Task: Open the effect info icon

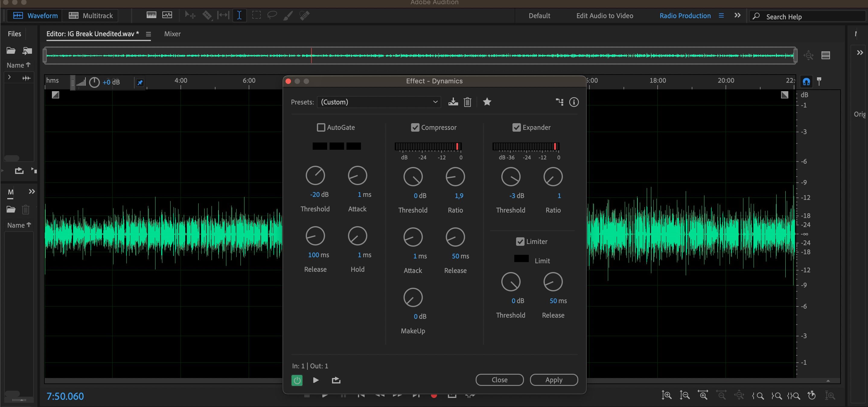Action: (x=573, y=102)
